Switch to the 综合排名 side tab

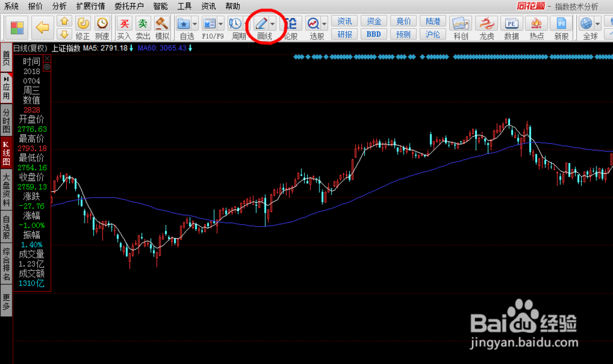[6, 264]
